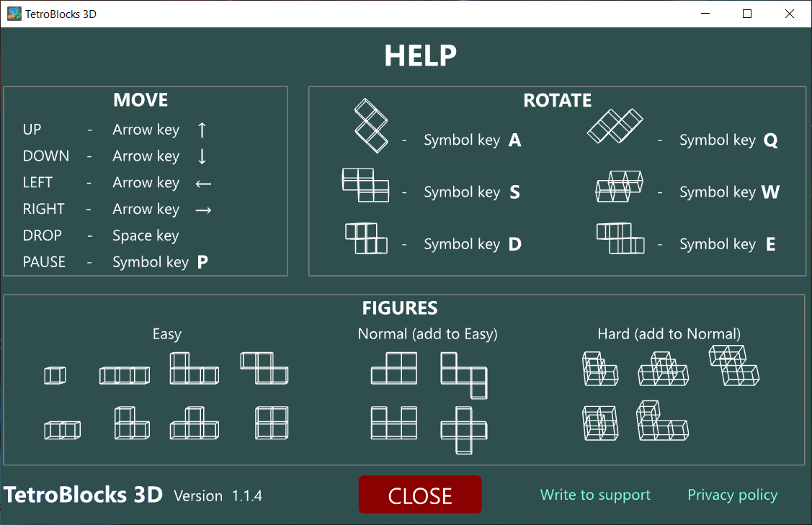Image resolution: width=812 pixels, height=525 pixels.
Task: Click the rotate figure icon for key Q
Action: (x=615, y=126)
